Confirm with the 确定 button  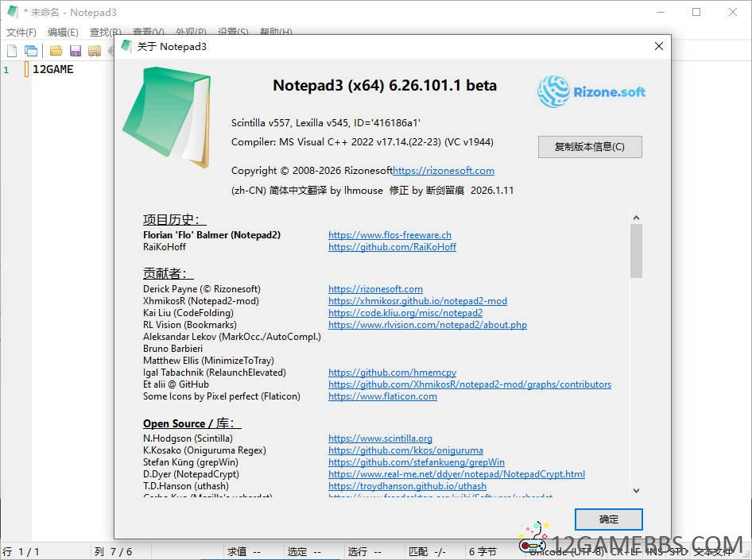[608, 519]
